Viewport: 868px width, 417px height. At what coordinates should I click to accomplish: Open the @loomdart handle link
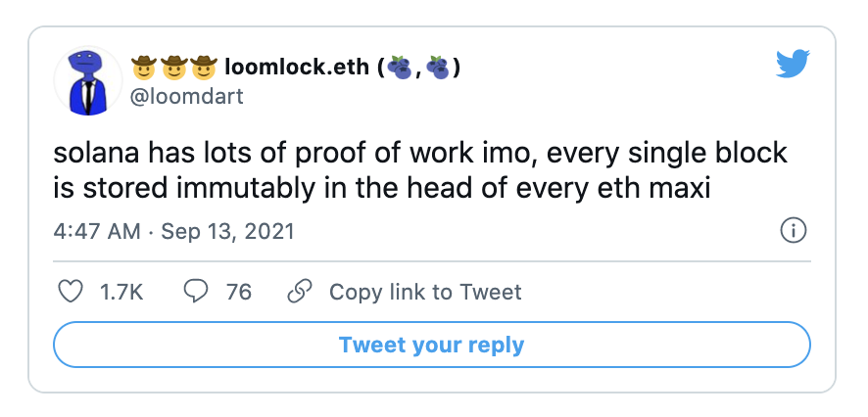pos(187,96)
